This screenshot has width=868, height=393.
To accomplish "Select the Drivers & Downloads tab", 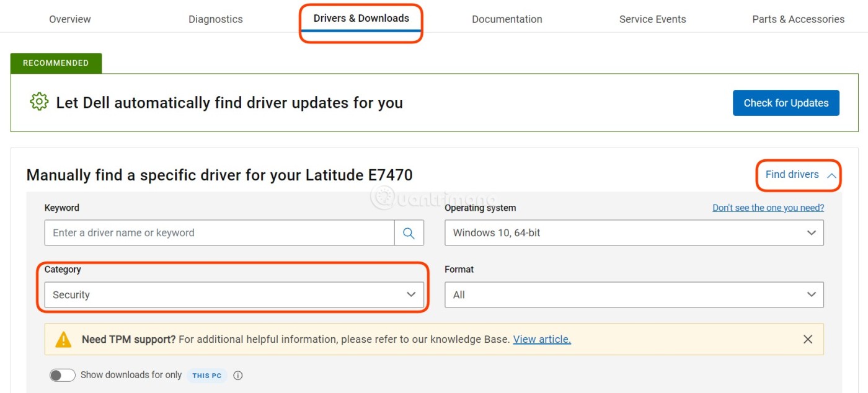I will (361, 19).
